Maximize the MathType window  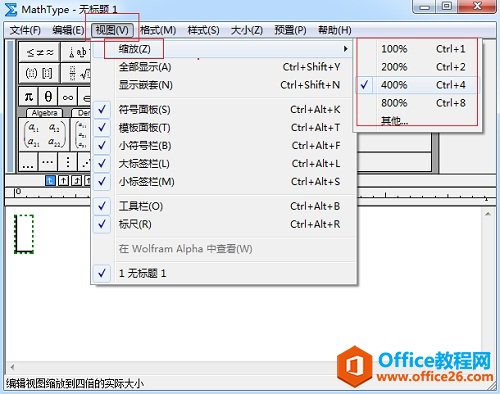pos(447,6)
